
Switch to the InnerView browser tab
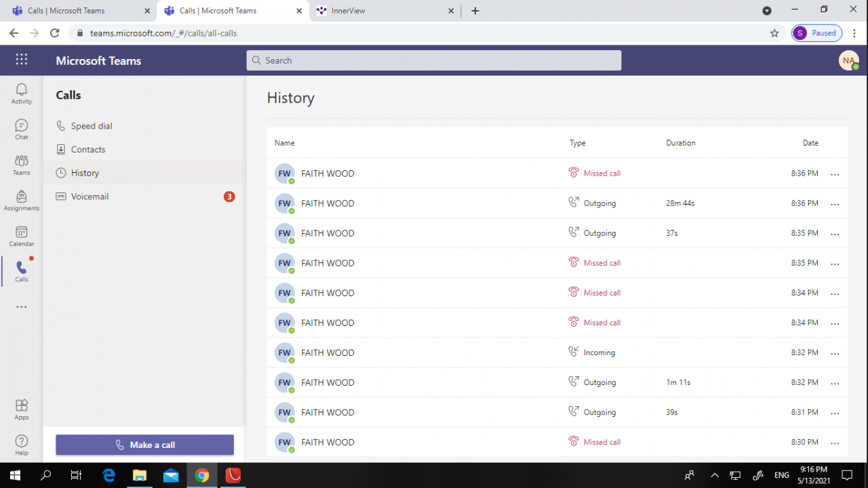385,11
